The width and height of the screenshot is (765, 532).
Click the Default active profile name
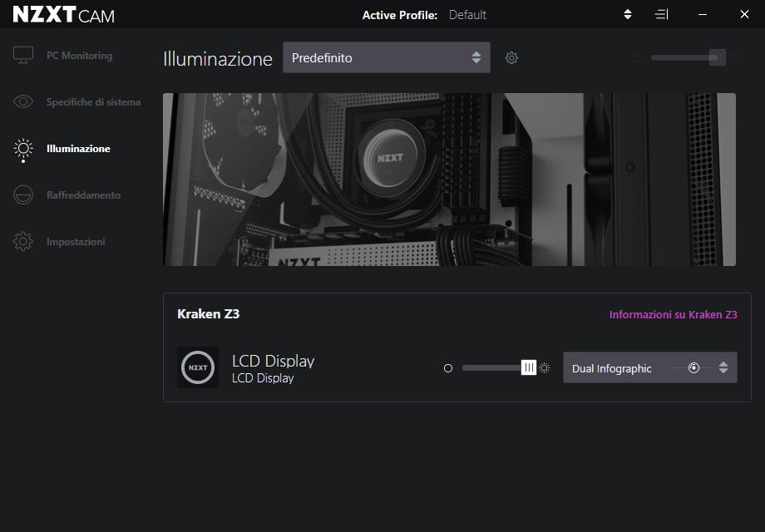(467, 15)
